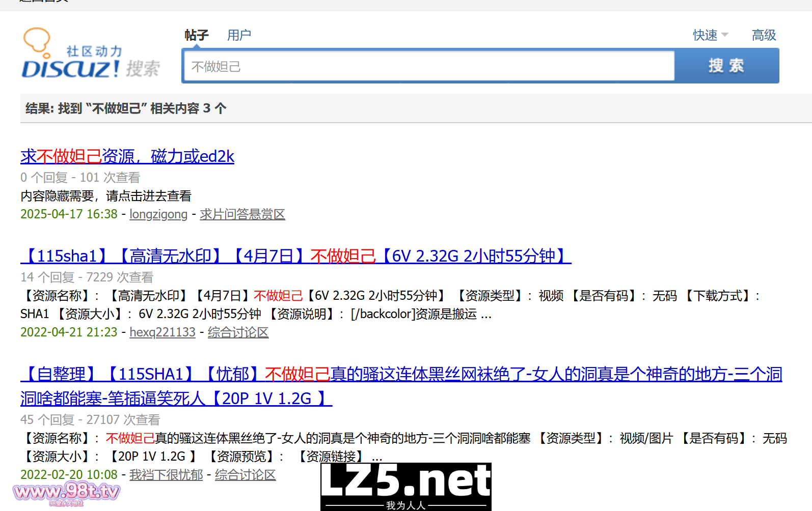Switch to the 帖子 tab
The height and width of the screenshot is (511, 812).
coord(196,35)
